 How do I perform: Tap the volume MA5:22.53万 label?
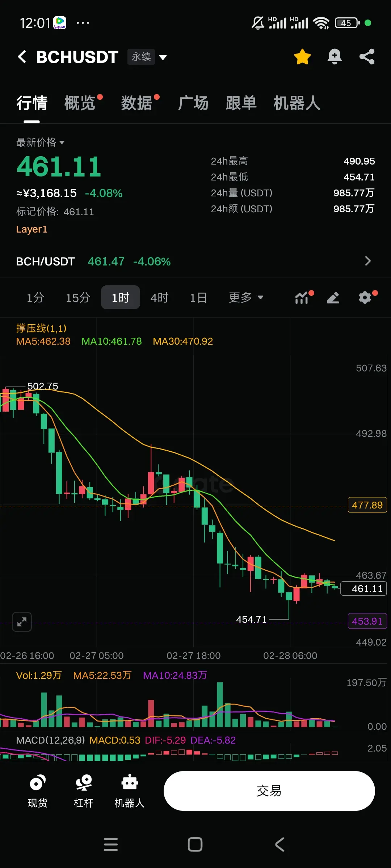(102, 675)
